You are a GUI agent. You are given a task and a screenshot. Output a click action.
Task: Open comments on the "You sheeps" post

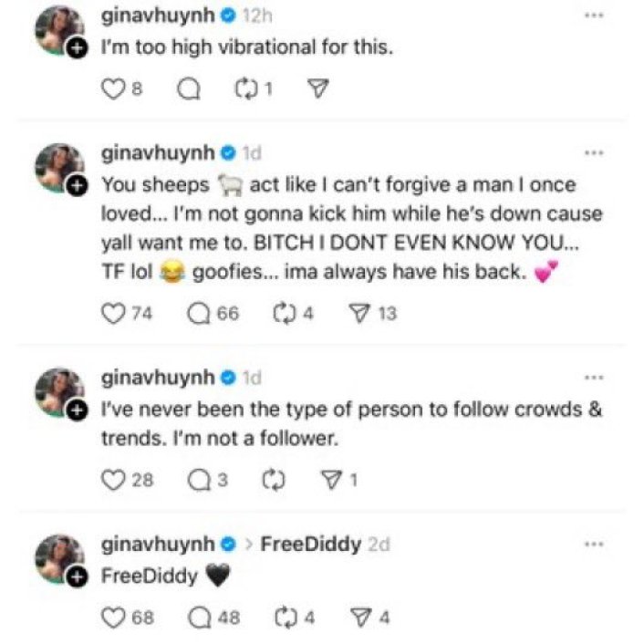[199, 314]
